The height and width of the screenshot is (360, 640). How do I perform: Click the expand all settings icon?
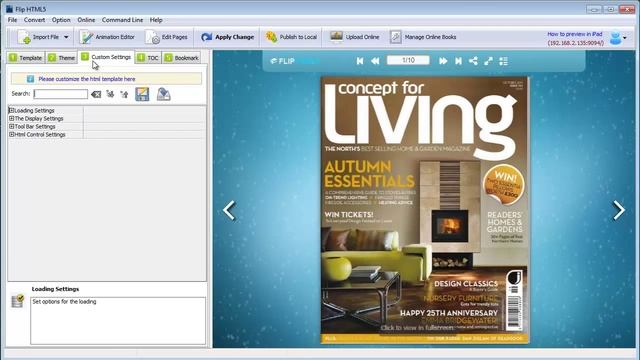(x=110, y=94)
